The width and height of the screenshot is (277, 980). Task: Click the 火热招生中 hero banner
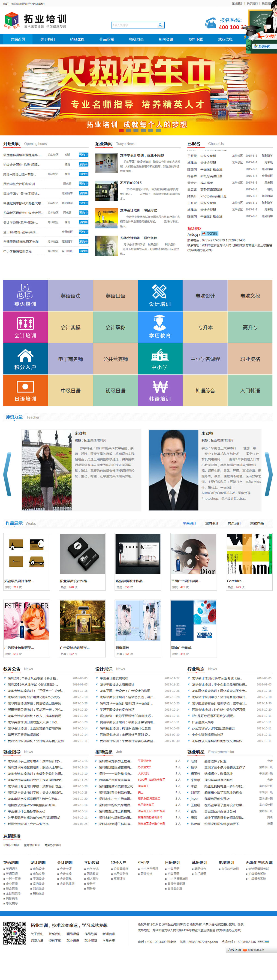138,91
